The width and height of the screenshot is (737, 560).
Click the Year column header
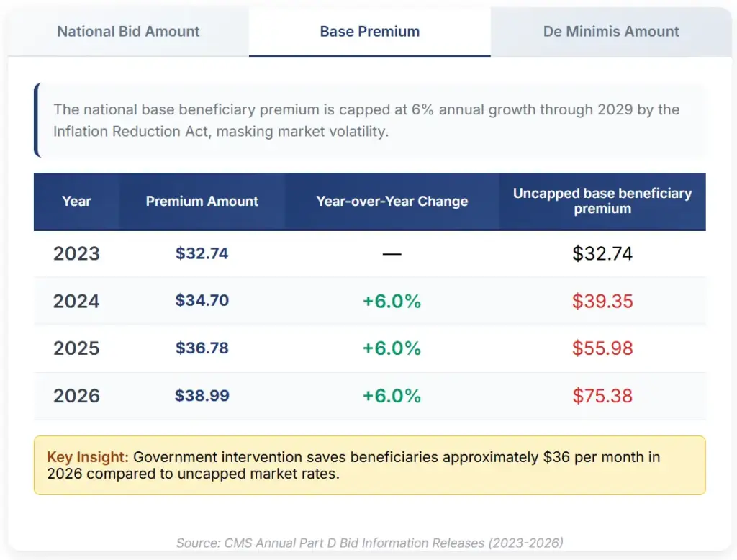(76, 202)
